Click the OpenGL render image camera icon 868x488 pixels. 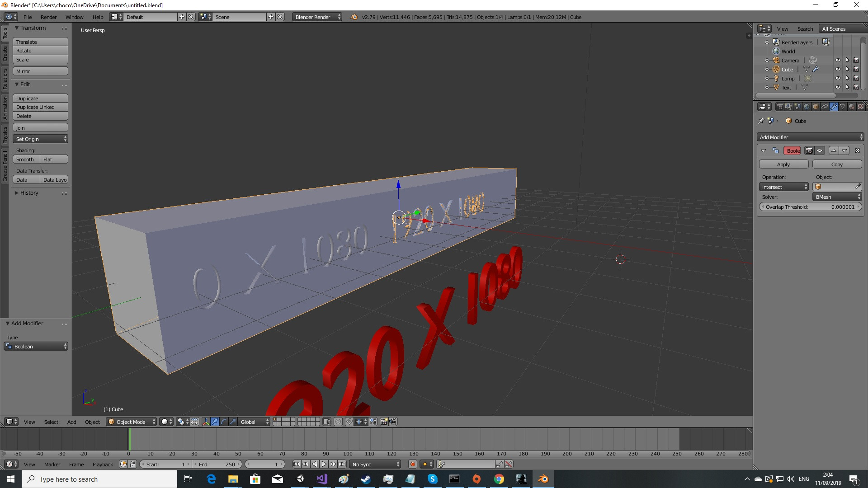384,422
